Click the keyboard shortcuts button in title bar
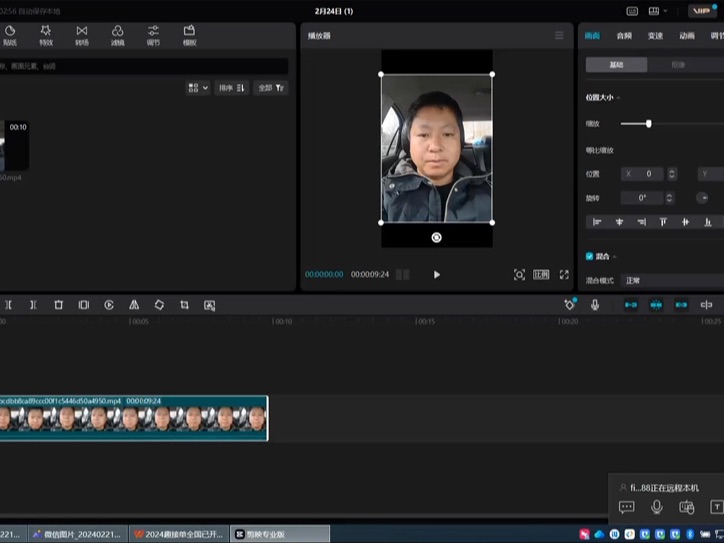The height and width of the screenshot is (543, 724). (632, 11)
